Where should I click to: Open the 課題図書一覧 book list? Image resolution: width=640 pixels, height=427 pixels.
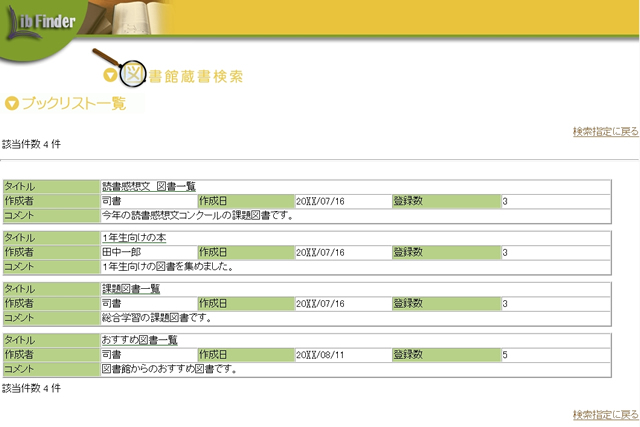click(131, 289)
